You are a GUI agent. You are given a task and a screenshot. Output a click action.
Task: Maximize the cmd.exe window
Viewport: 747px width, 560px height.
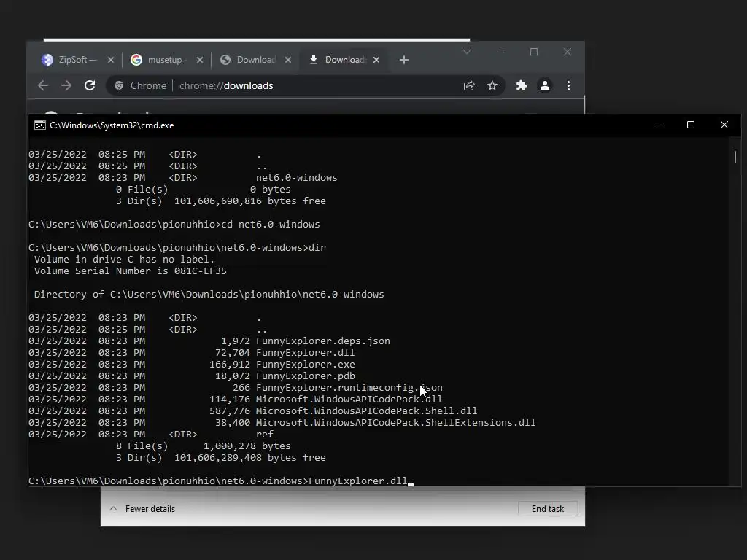[x=691, y=125]
